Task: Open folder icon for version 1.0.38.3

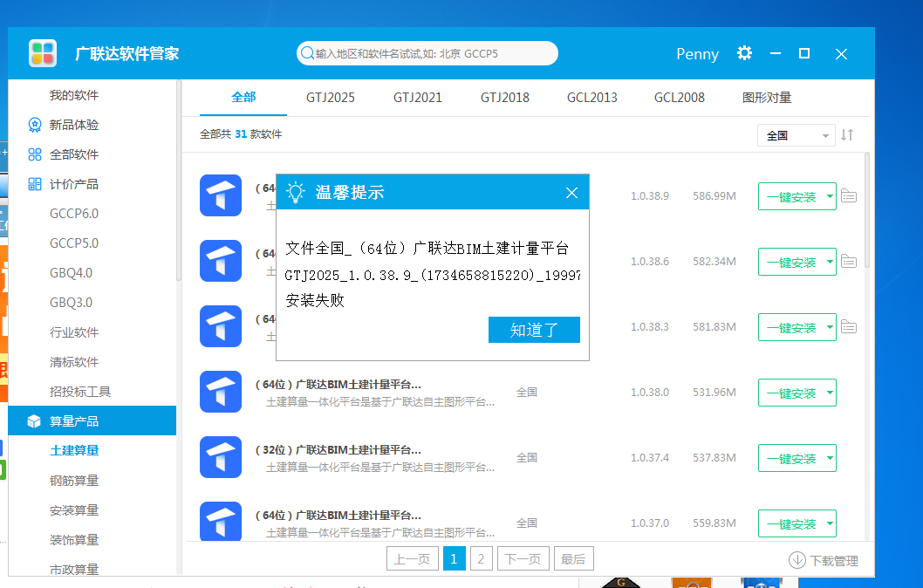Action: coord(848,326)
